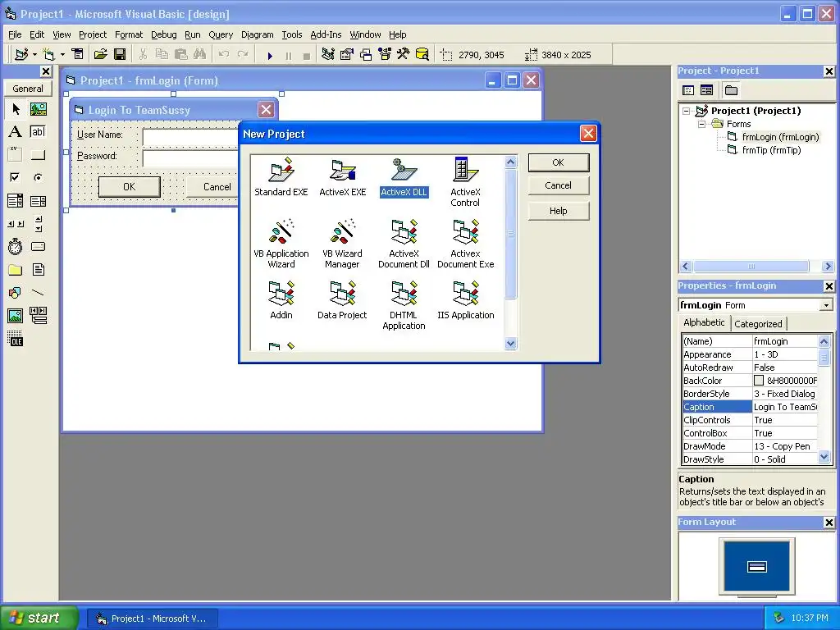This screenshot has height=630, width=840.
Task: Collapse the Project1 (Project1) tree node
Action: coord(687,111)
